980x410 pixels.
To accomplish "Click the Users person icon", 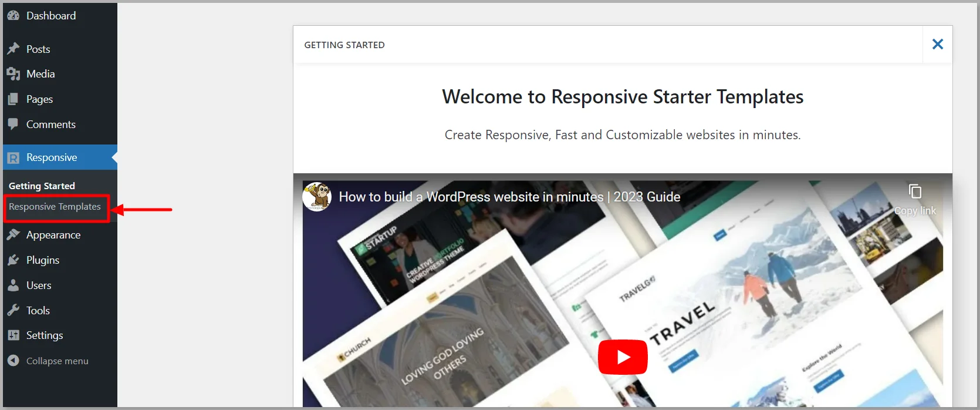I will pyautogui.click(x=13, y=285).
